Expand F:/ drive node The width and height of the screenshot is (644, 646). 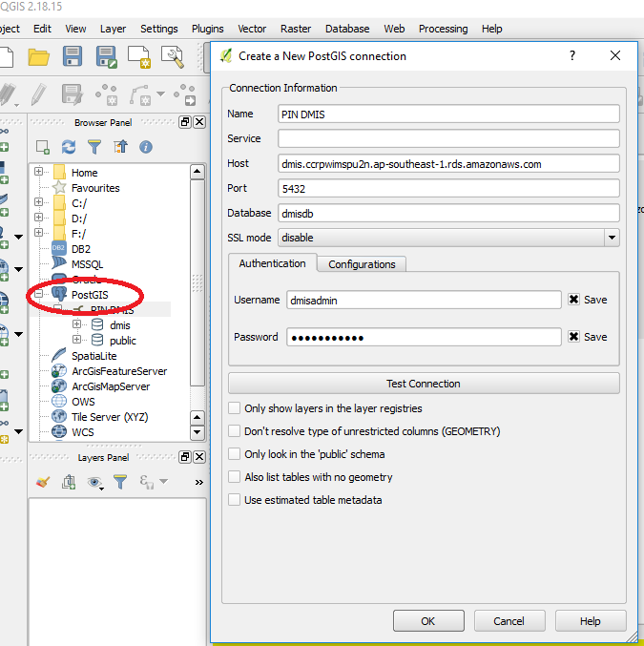(x=38, y=232)
